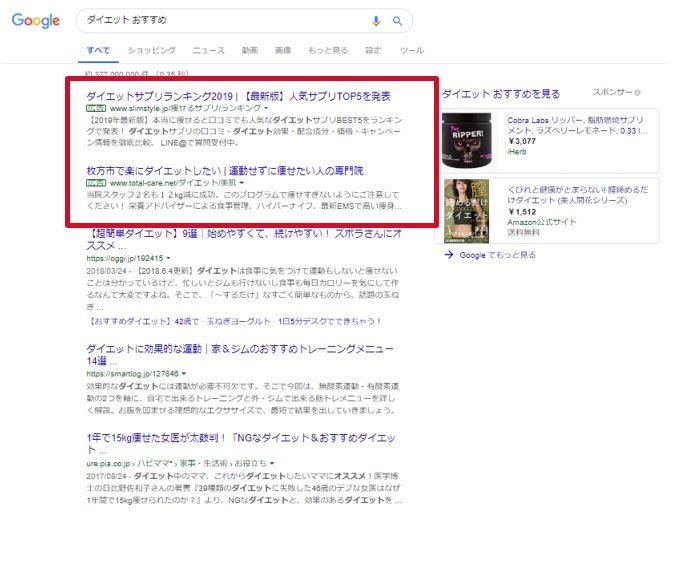The width and height of the screenshot is (693, 569).
Task: Expand dropdown next to smartlog.jp/127846
Action: pos(183,374)
